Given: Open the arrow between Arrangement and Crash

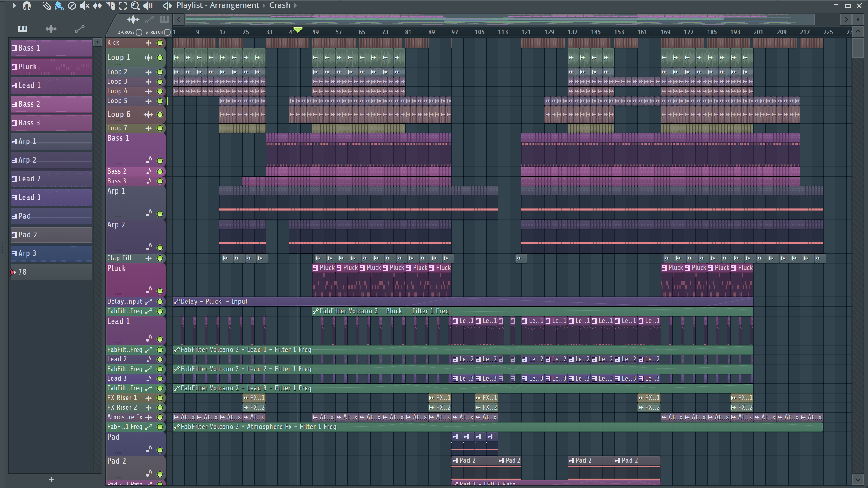Looking at the screenshot, I should [x=264, y=6].
